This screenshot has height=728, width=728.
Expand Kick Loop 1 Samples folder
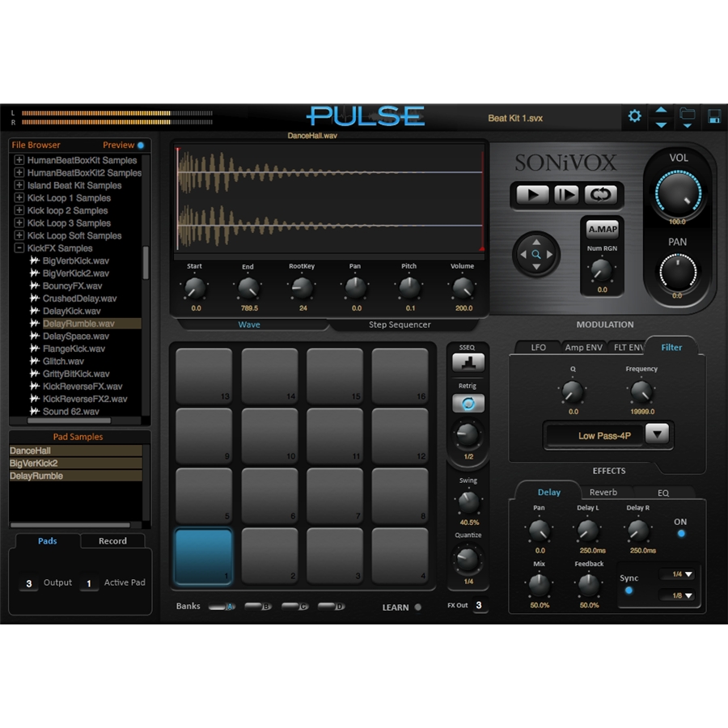(19, 198)
